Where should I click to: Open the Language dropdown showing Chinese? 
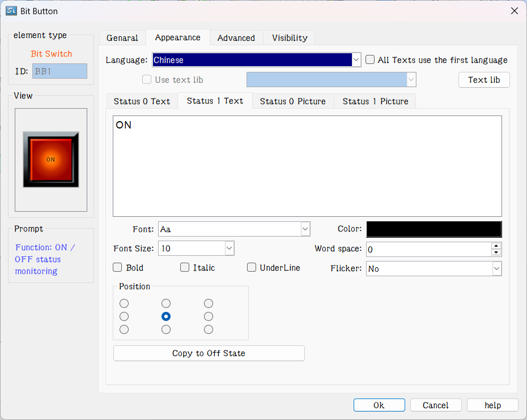356,60
